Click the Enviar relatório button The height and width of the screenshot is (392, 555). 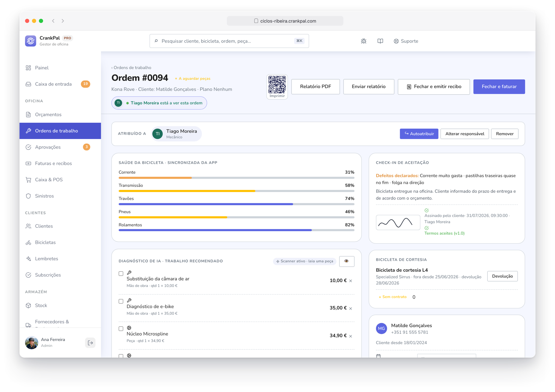(368, 87)
